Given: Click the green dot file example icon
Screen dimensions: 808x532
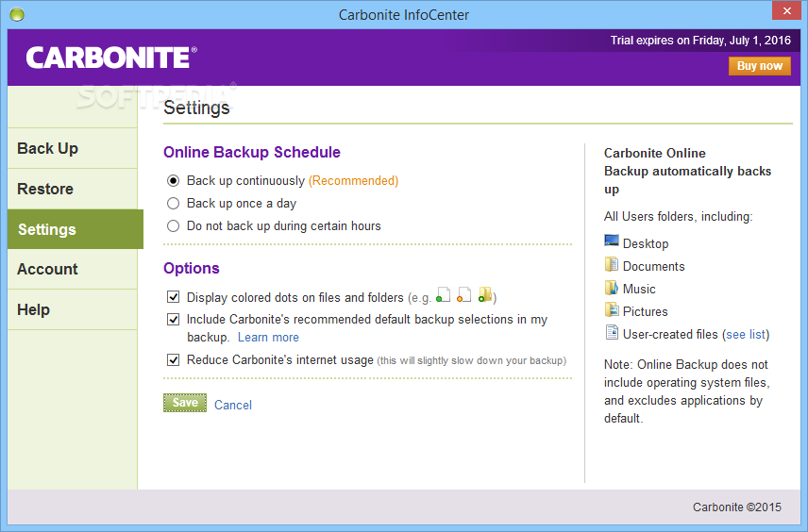Looking at the screenshot, I should pos(443,296).
